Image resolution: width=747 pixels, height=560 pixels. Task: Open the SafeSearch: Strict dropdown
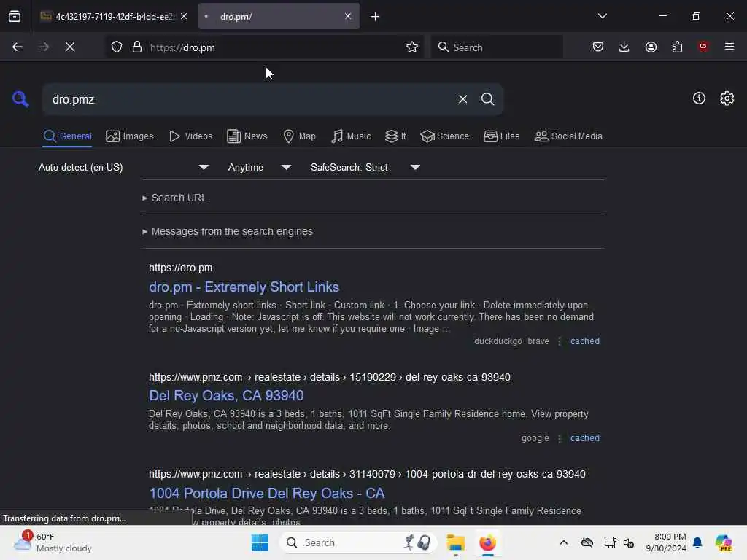365,168
